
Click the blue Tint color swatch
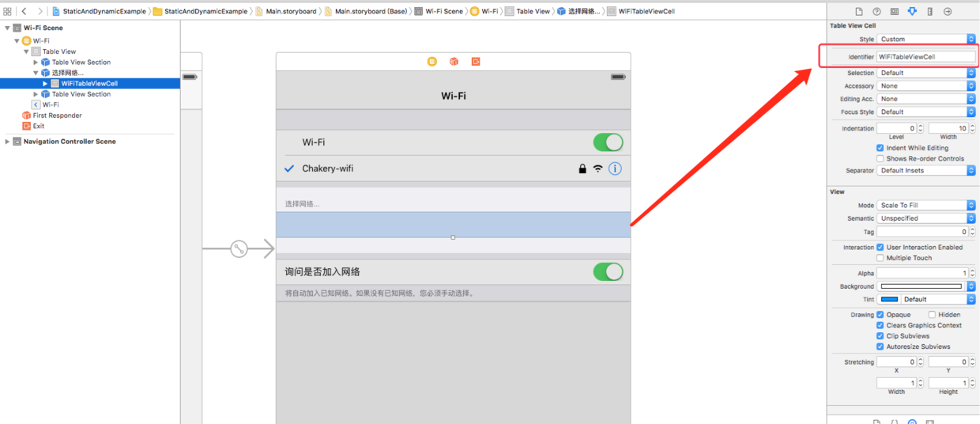(889, 299)
